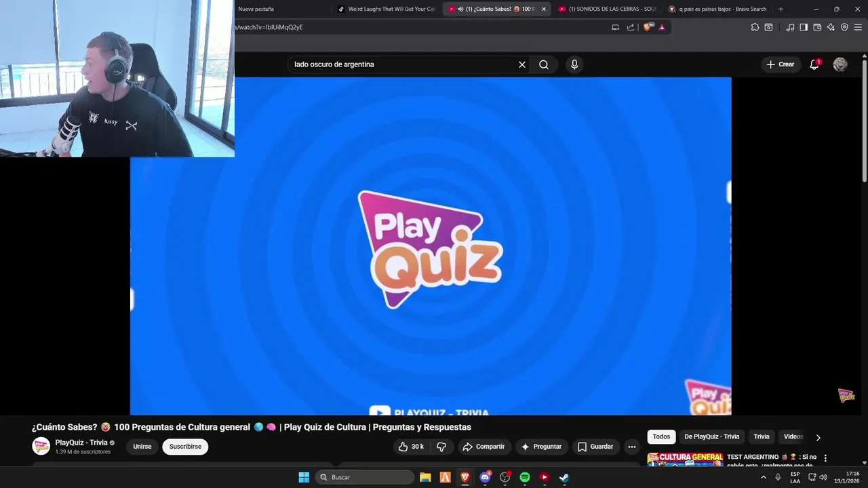
Task: Click the "1.39 M de suscriptores" text
Action: [83, 452]
